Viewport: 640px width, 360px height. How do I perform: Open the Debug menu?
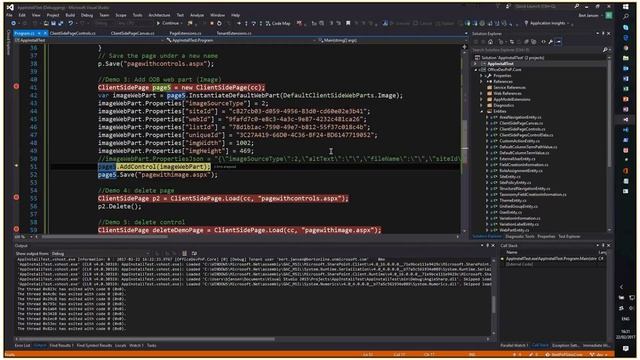pyautogui.click(x=87, y=15)
